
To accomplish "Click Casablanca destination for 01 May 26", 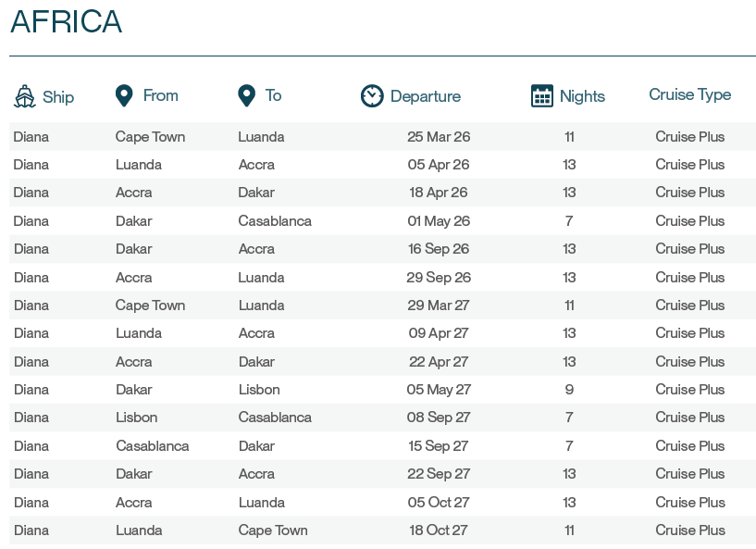I will 275,221.
